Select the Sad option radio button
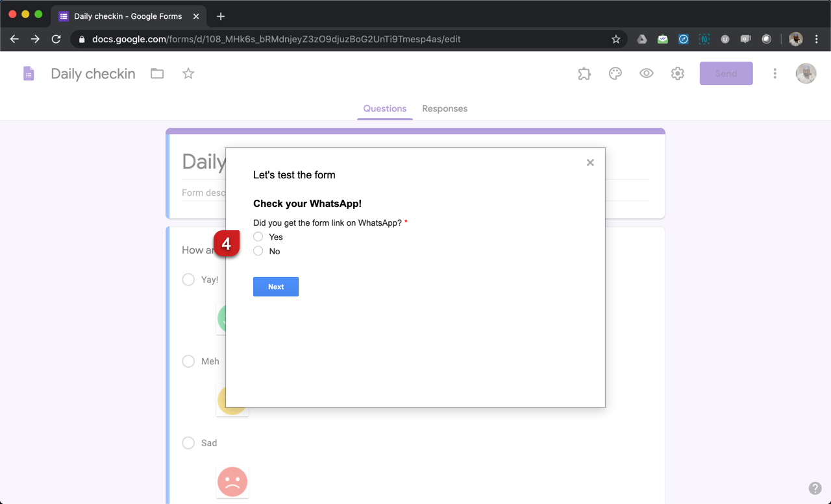 tap(188, 443)
